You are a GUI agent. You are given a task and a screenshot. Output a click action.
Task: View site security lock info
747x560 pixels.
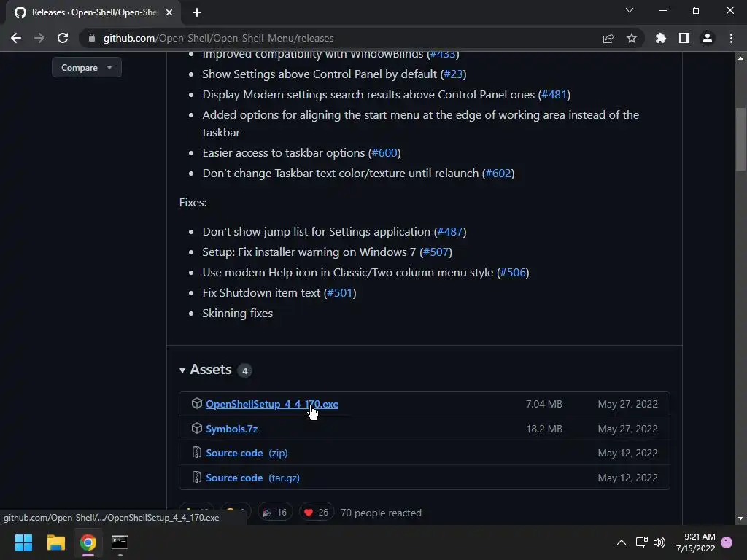click(x=92, y=38)
